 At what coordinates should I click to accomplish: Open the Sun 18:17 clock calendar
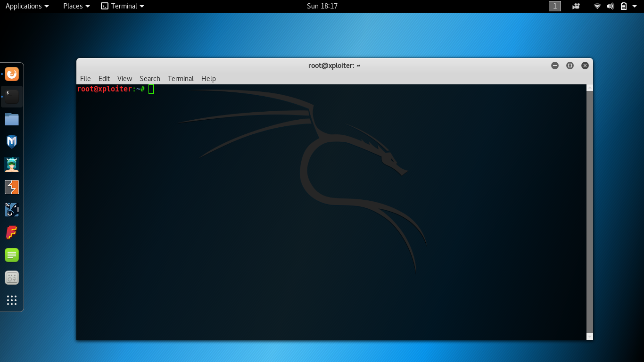[322, 6]
